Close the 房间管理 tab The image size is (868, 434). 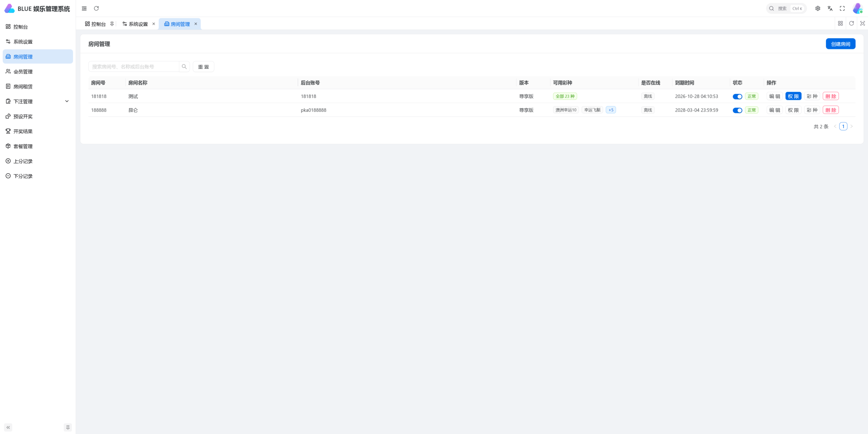(196, 24)
